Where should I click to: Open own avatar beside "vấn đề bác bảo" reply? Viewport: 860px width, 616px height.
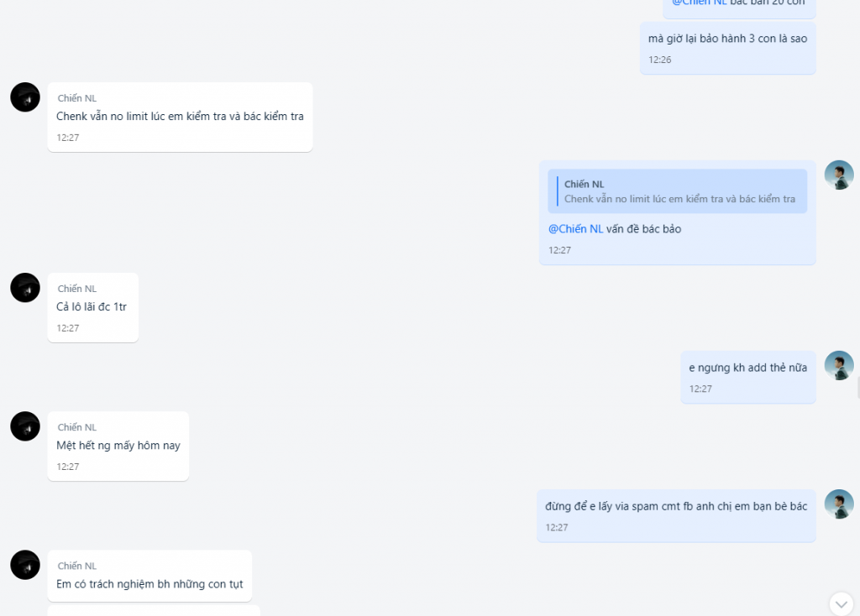[839, 175]
